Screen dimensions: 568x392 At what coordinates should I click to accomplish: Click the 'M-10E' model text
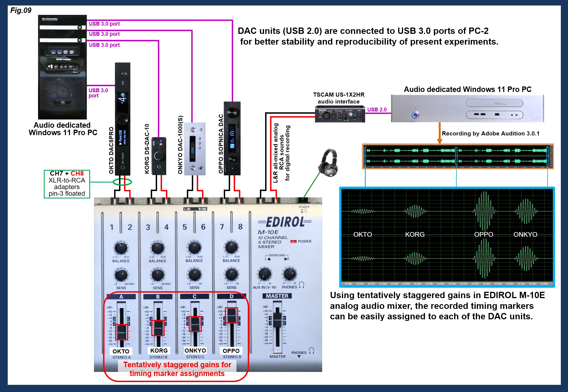268,232
